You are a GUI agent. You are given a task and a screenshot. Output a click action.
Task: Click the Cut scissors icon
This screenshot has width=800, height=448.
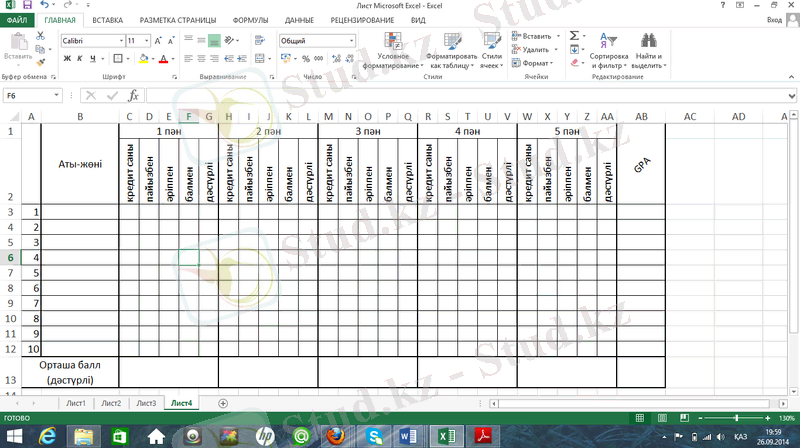41,36
